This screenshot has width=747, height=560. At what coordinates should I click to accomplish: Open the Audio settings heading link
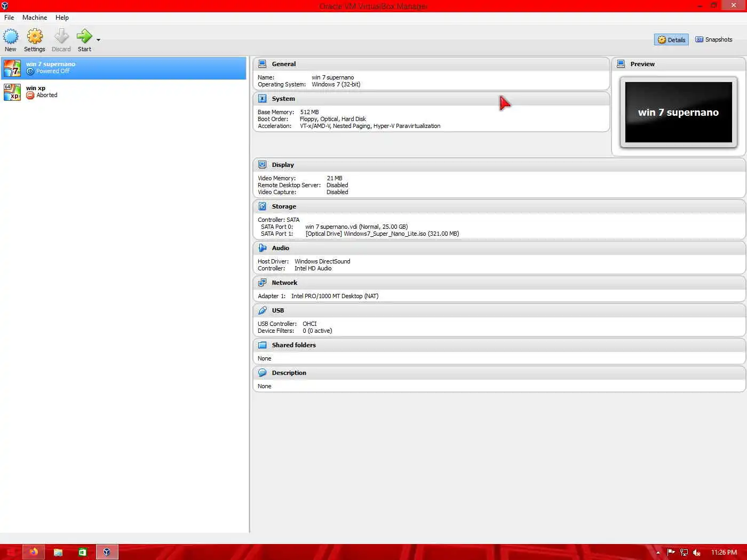click(281, 248)
